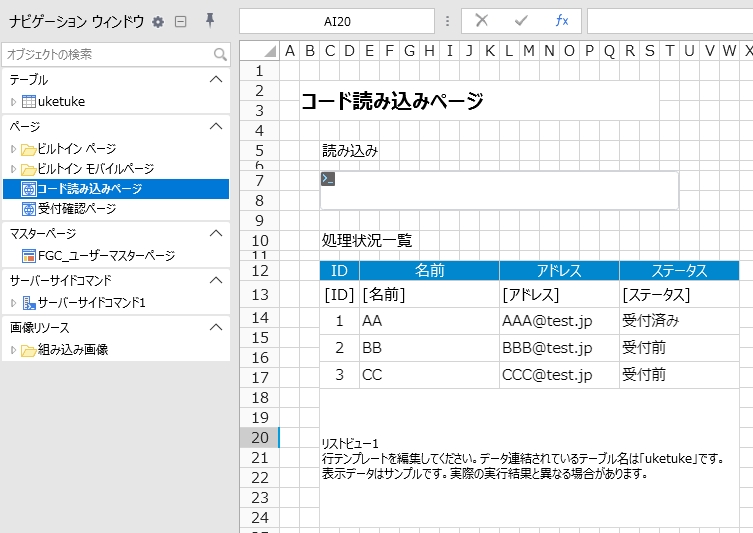Select FGC_ユーザーマスターページ item
This screenshot has height=533, width=753.
[105, 256]
